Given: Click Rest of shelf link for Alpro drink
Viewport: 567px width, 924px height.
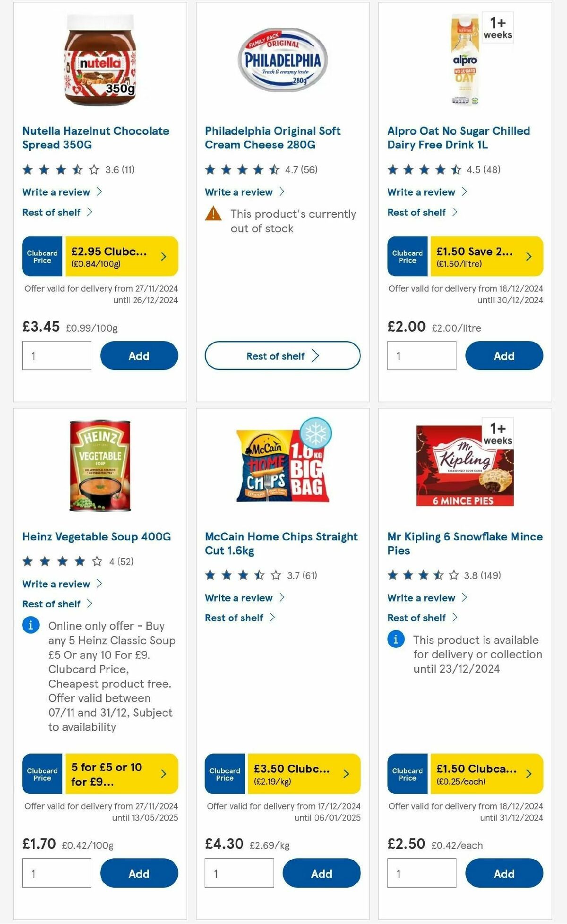Looking at the screenshot, I should [417, 212].
